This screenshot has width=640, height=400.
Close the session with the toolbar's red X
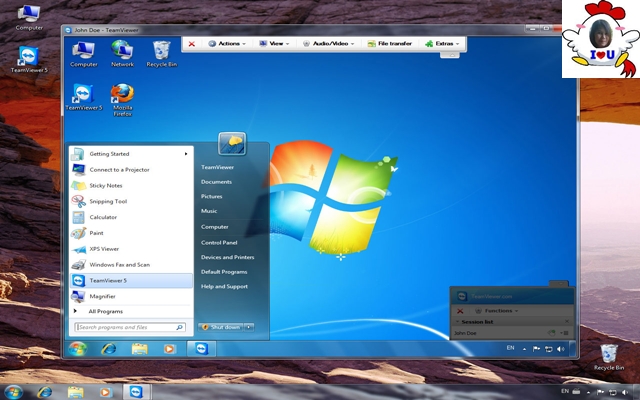coord(191,44)
